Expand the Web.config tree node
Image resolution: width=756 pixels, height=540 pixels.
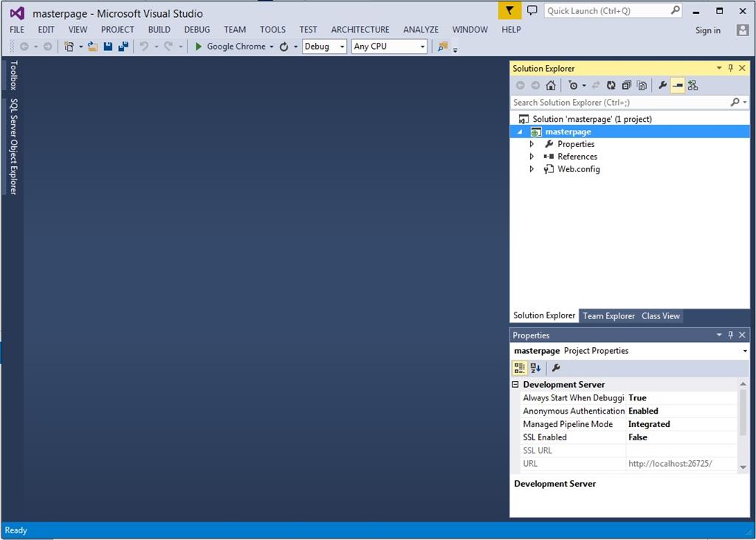pos(532,169)
